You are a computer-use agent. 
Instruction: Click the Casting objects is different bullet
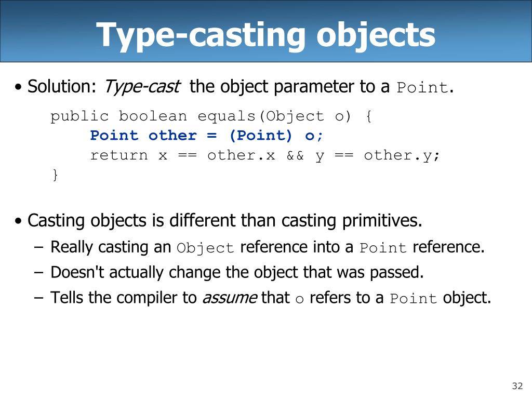(x=224, y=221)
